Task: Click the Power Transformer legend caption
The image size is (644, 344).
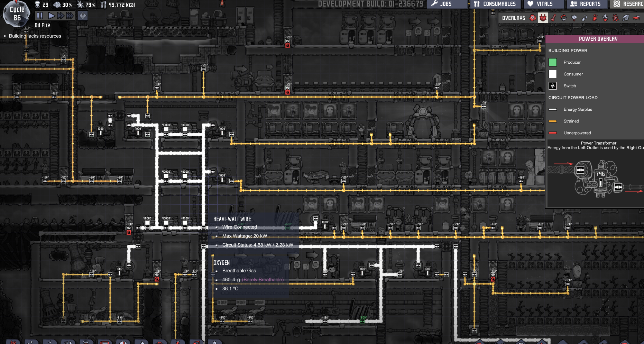Action: tap(599, 143)
